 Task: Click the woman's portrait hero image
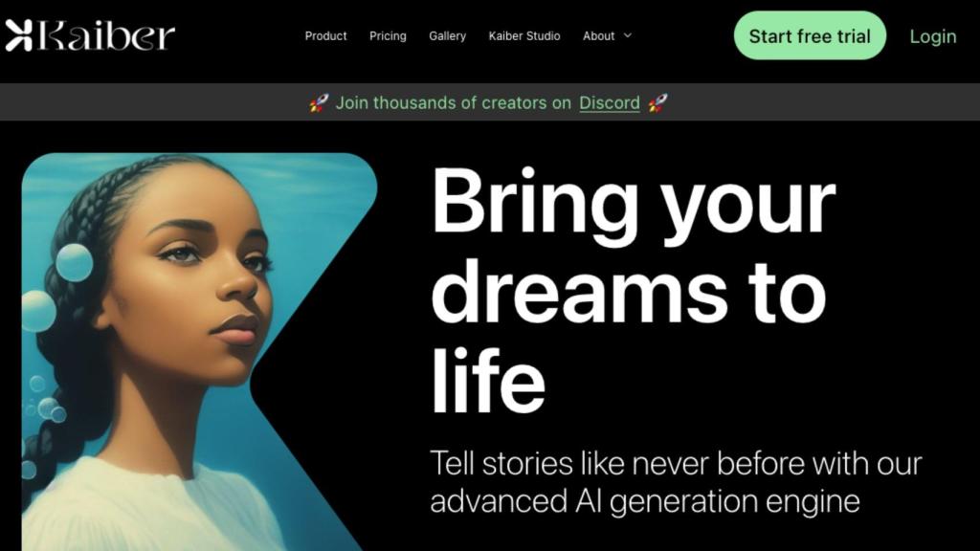[199, 352]
